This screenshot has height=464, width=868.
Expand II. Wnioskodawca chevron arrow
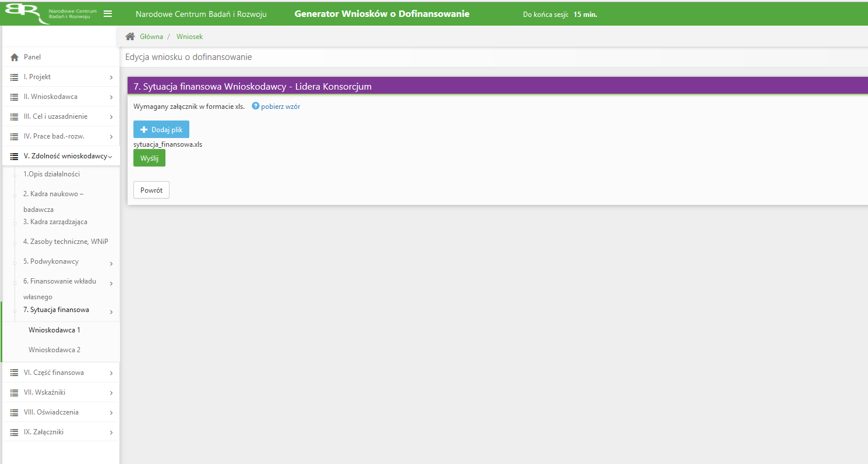pos(111,97)
